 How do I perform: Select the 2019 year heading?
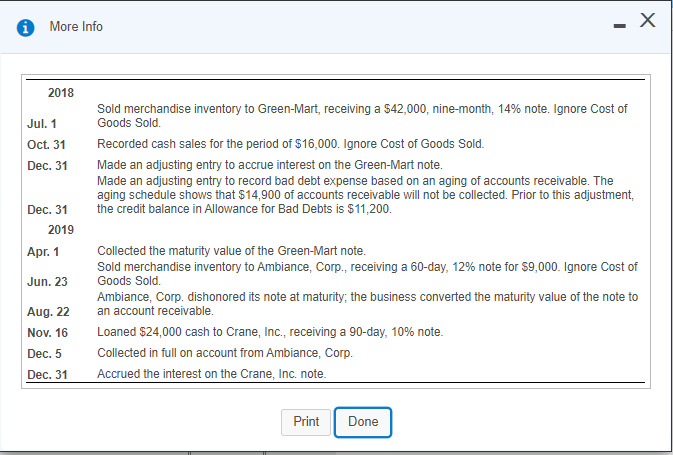(x=61, y=230)
